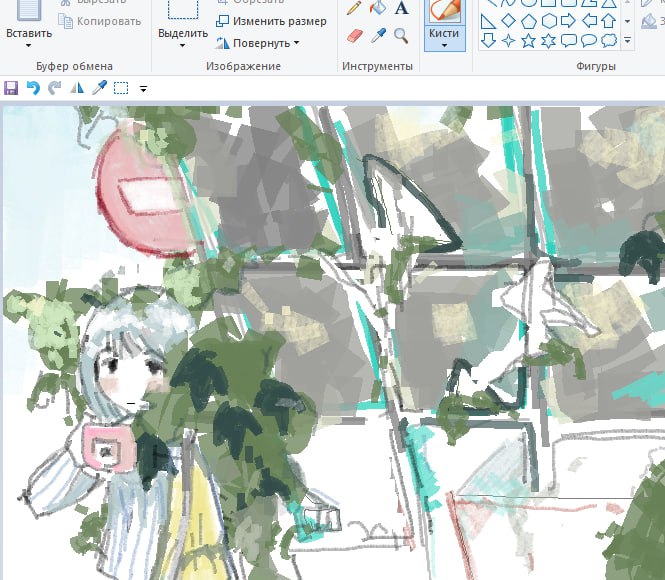Choose the hexagon shape
Viewport: 665px width, 580px height.
coord(549,21)
